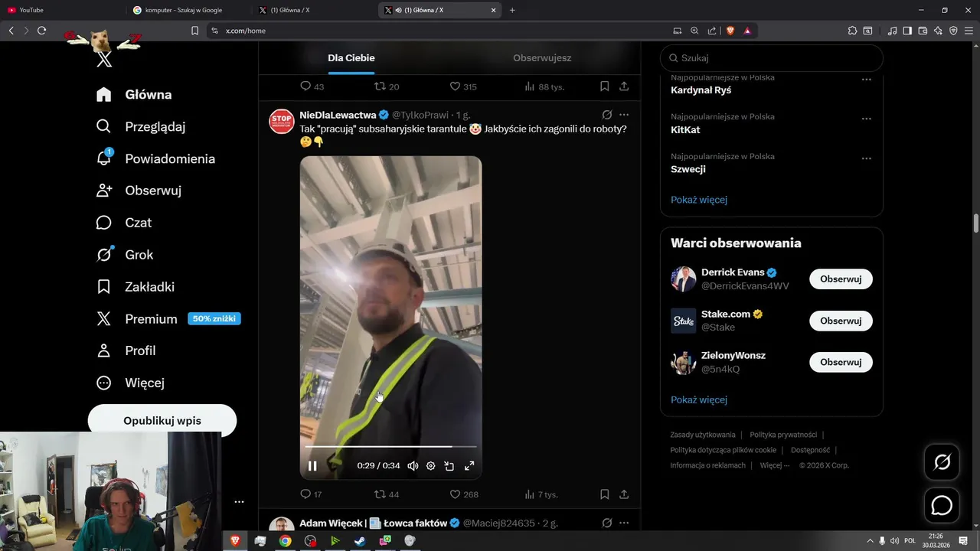Click Pokaż więcej under Warci obserwowania
The width and height of the screenshot is (980, 551).
click(699, 399)
